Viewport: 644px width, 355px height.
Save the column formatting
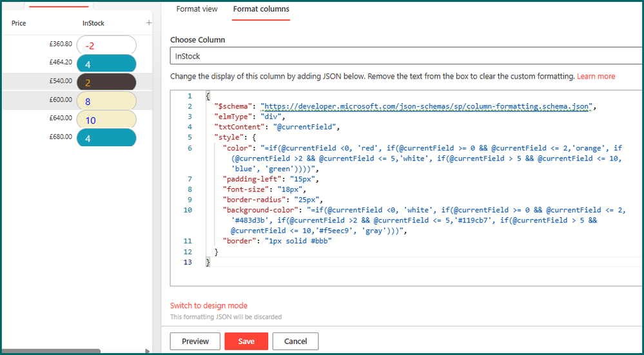click(x=246, y=341)
